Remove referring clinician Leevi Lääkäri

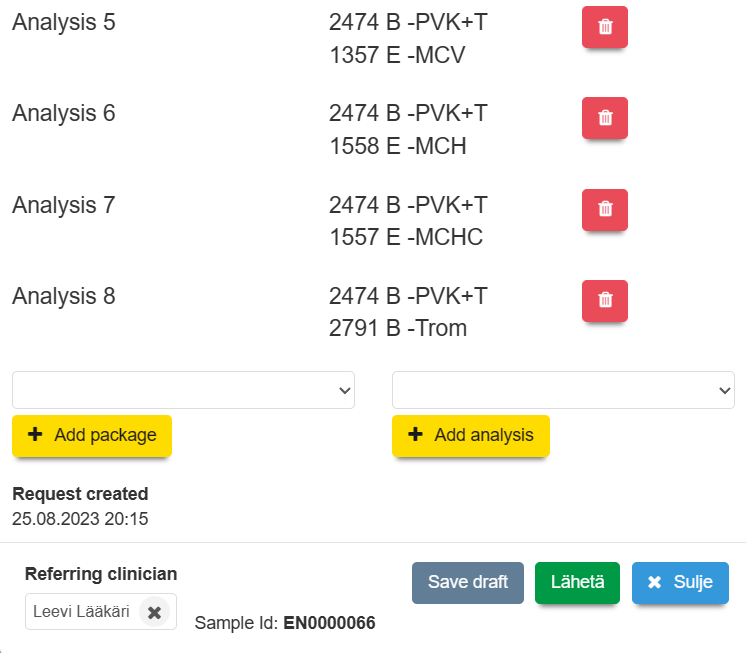click(154, 612)
